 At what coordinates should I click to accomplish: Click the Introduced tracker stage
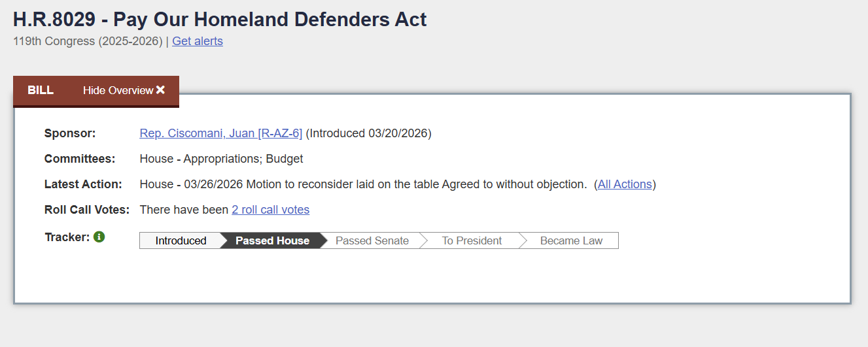pyautogui.click(x=181, y=240)
